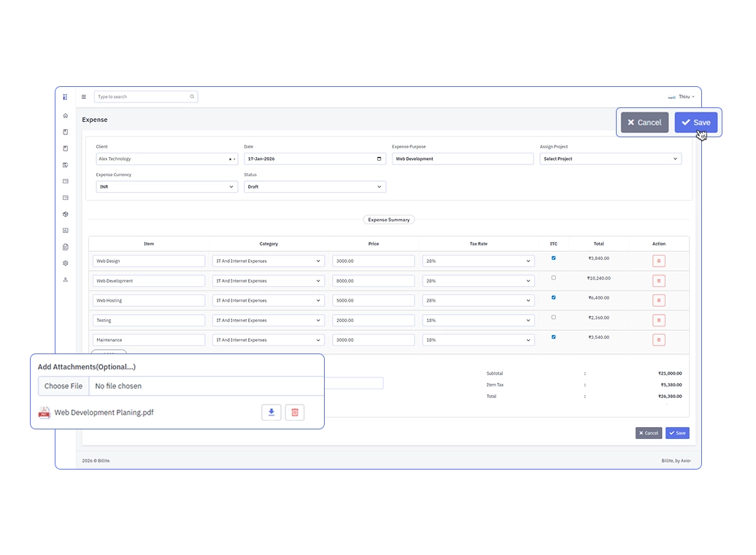Click the Expense Purpose field

point(463,158)
